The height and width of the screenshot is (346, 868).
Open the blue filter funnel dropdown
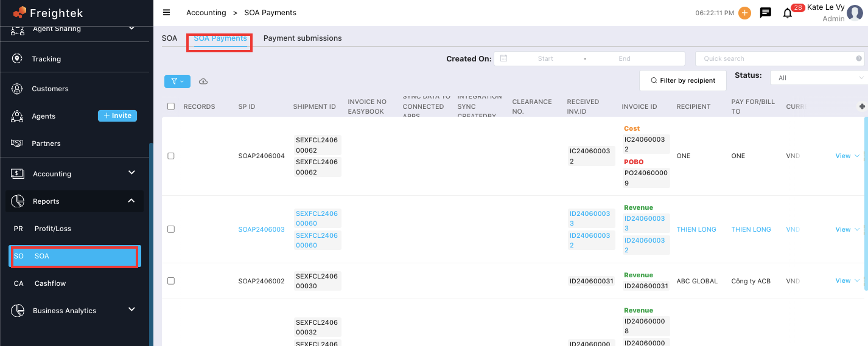click(x=177, y=81)
